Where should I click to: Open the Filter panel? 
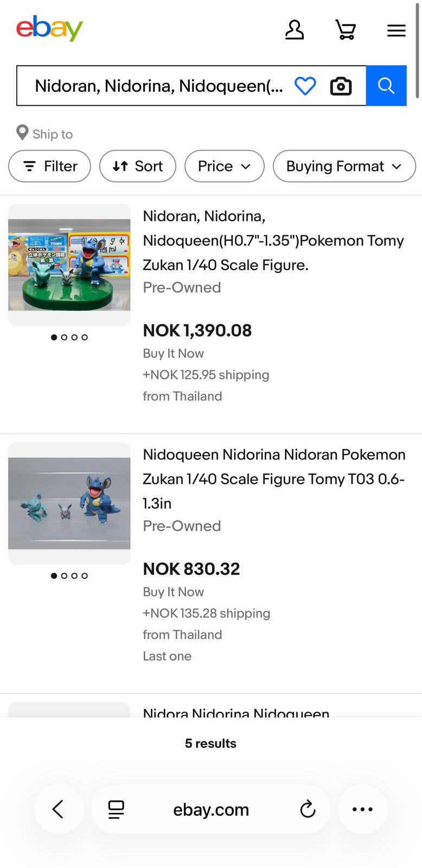pyautogui.click(x=50, y=166)
